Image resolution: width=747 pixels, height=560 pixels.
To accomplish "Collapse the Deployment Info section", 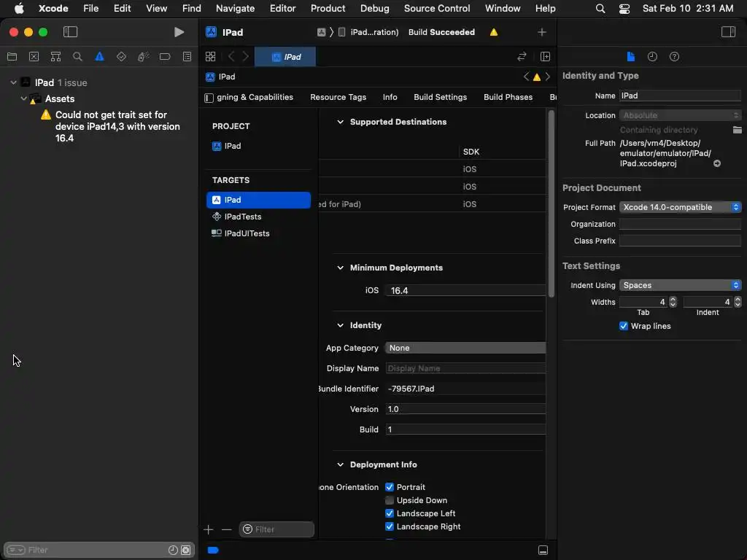I will [x=340, y=464].
